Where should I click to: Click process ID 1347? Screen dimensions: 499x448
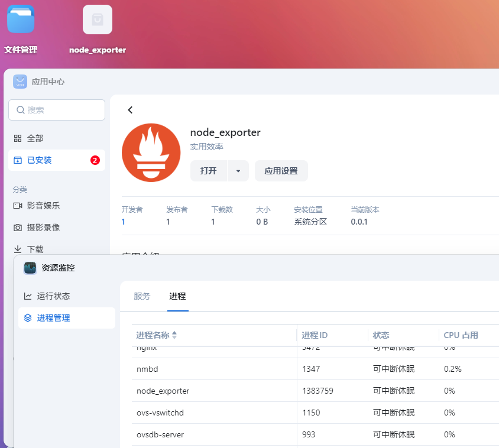[x=311, y=369]
